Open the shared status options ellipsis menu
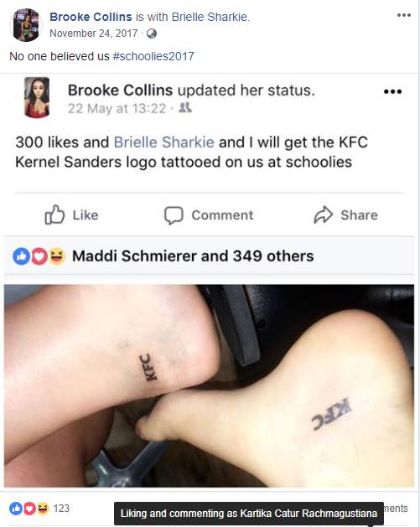420x527 pixels. [x=393, y=91]
